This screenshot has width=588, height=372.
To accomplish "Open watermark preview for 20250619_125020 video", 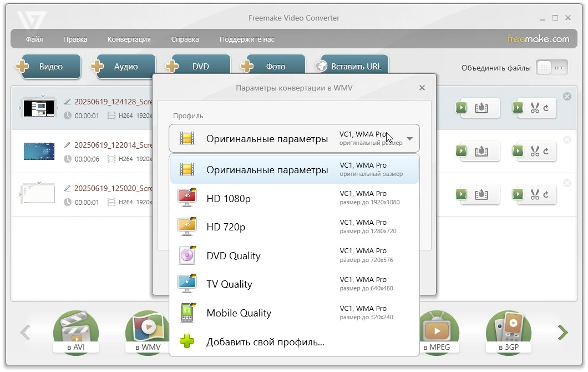I will point(478,194).
